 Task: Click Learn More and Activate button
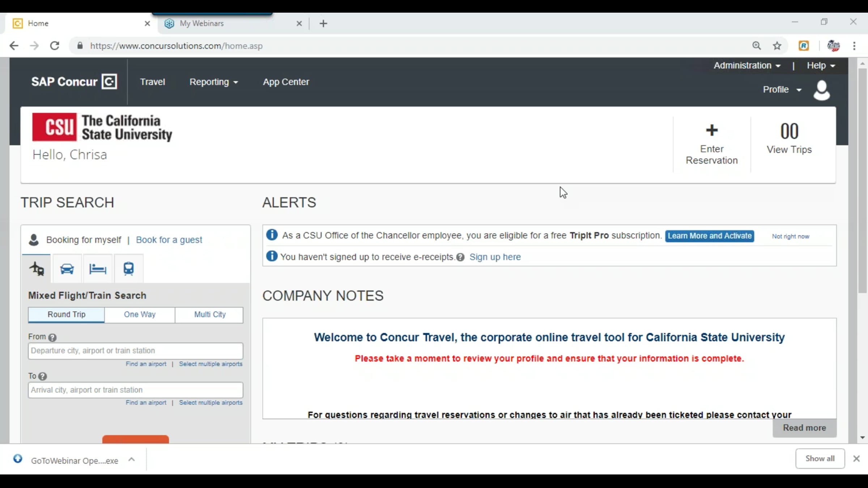click(x=710, y=236)
